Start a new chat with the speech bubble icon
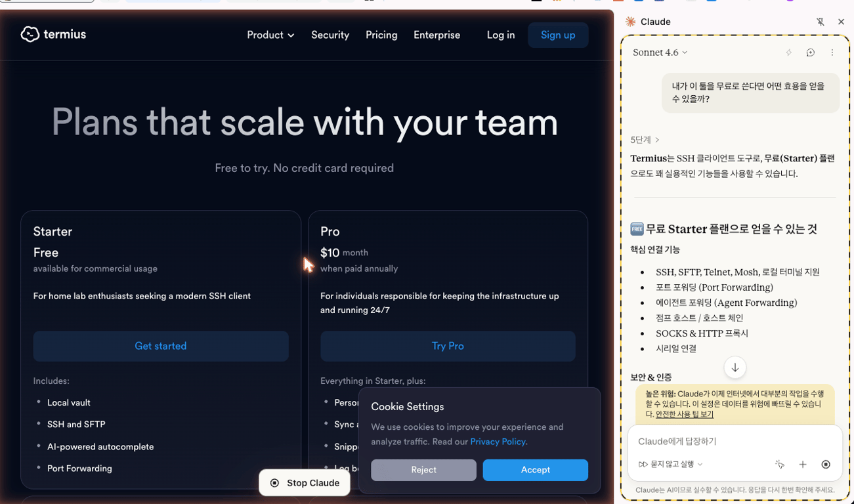854x504 pixels. pyautogui.click(x=811, y=52)
